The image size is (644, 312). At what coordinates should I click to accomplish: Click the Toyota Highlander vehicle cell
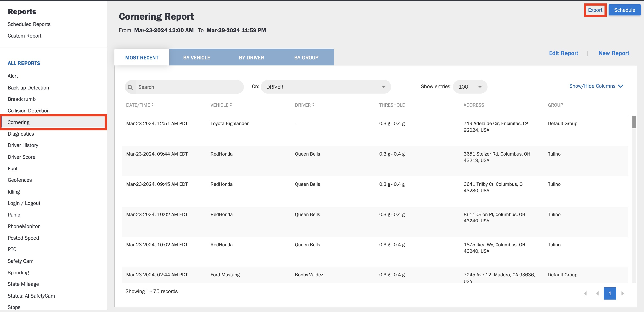pyautogui.click(x=229, y=123)
